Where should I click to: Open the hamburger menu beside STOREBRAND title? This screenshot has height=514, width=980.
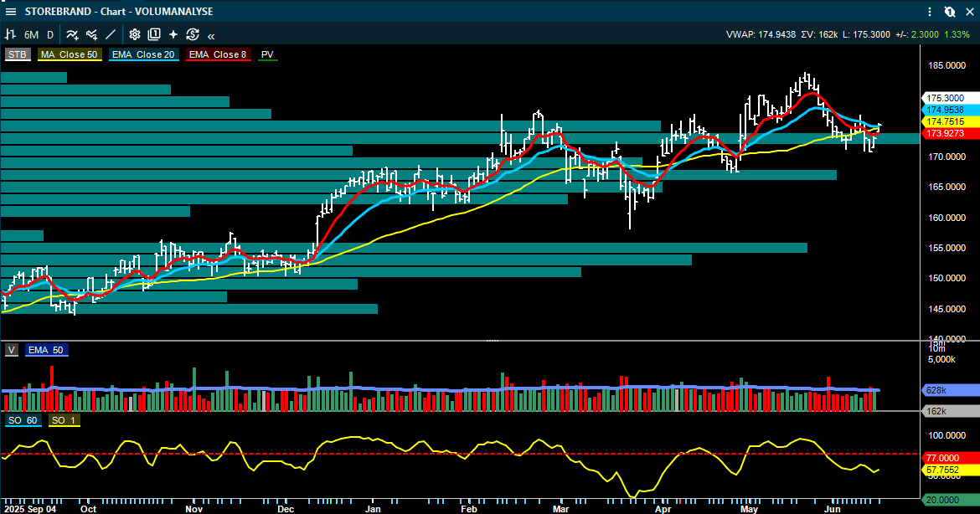pyautogui.click(x=11, y=11)
